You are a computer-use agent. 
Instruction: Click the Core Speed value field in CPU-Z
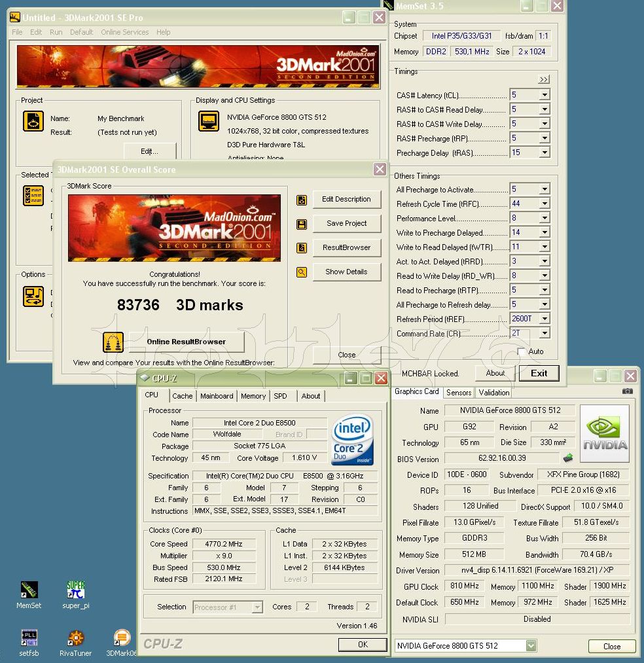point(224,544)
